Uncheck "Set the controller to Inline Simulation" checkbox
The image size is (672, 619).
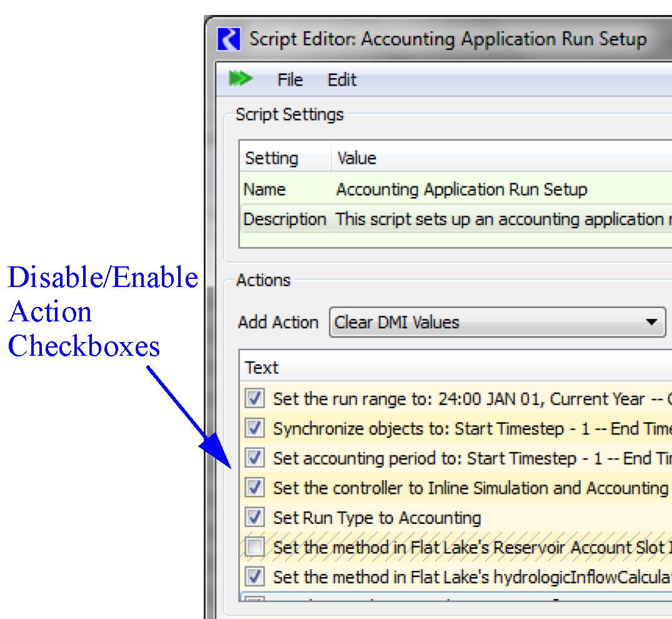[254, 488]
